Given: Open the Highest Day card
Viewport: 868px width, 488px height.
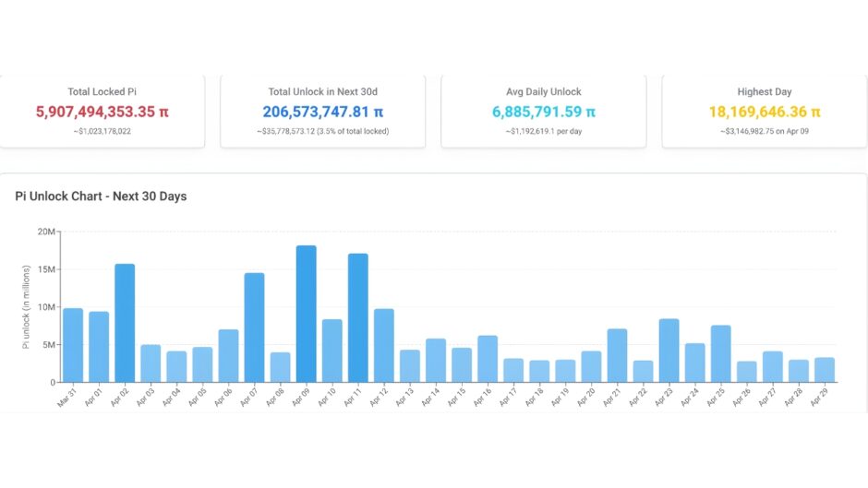Looking at the screenshot, I should coord(764,112).
